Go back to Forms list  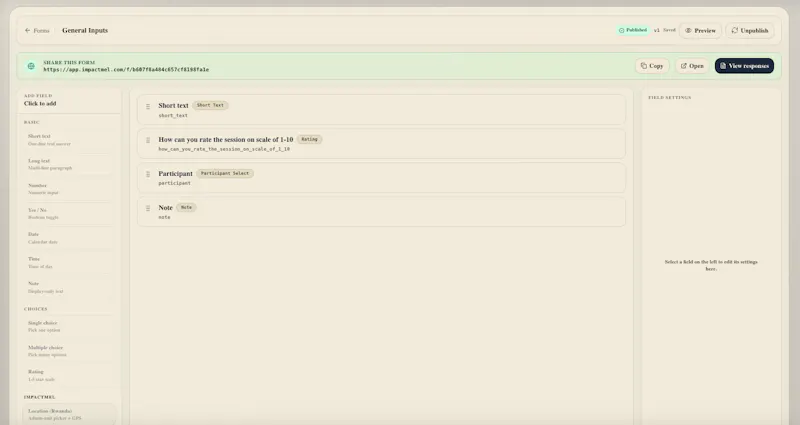[x=37, y=31]
